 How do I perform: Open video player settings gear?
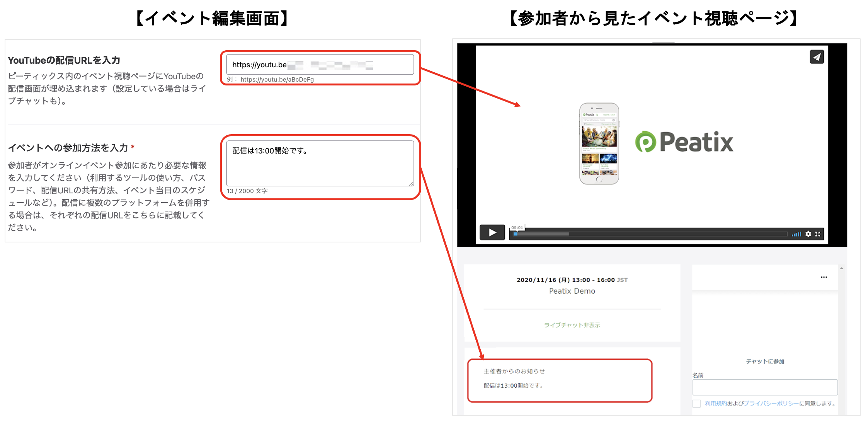point(808,234)
